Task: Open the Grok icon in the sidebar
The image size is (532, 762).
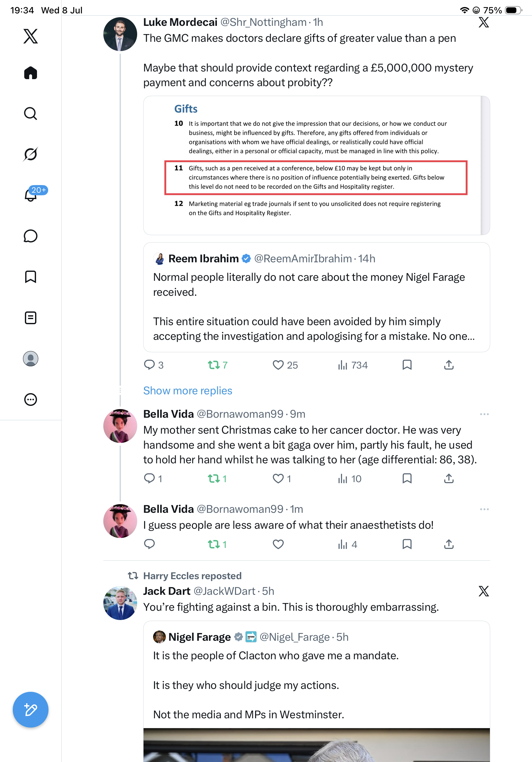Action: pos(31,154)
